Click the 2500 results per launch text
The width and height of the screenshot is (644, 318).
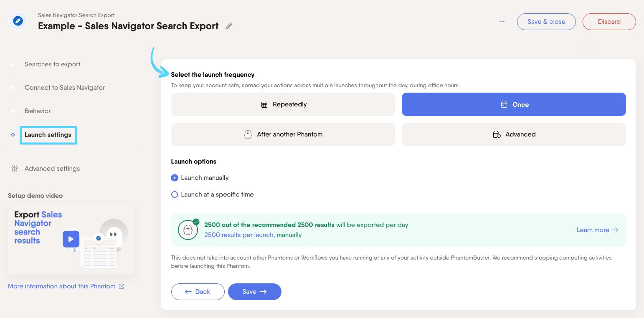tap(239, 235)
